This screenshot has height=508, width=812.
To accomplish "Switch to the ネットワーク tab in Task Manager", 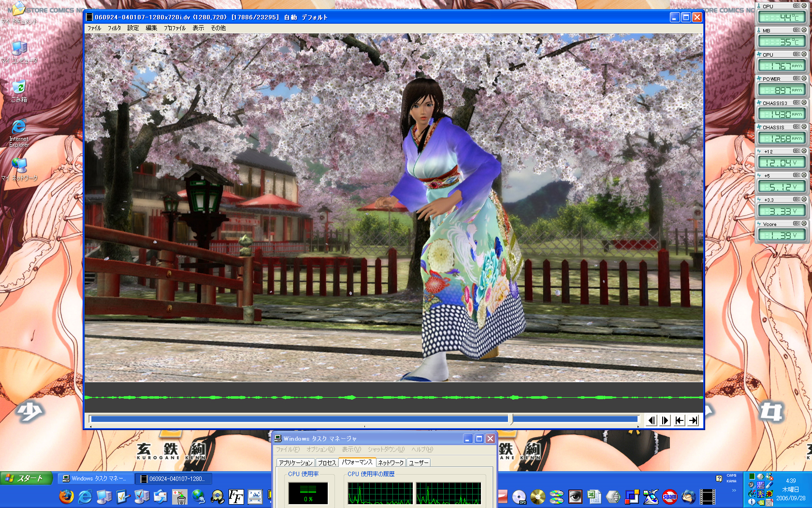I will [391, 463].
